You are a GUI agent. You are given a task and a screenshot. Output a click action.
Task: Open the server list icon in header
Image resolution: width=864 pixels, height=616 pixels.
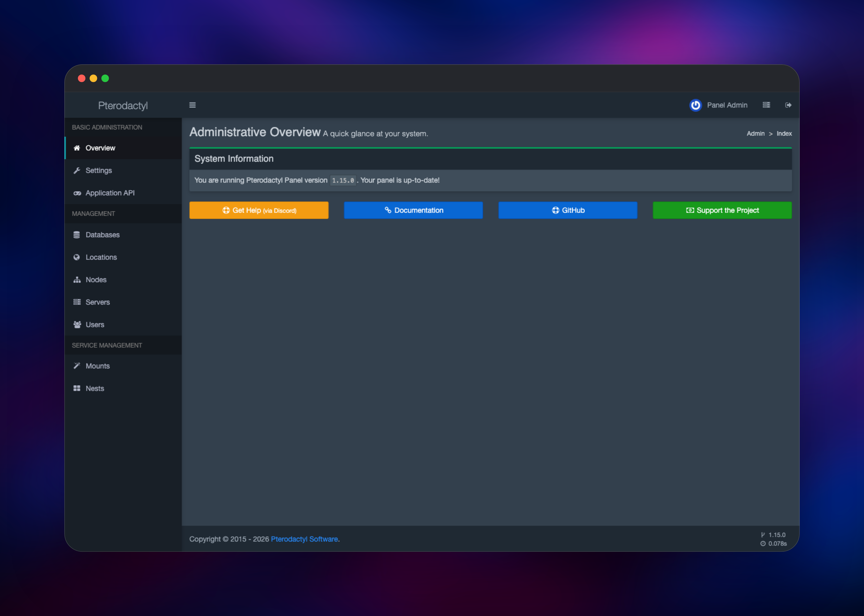coord(766,105)
